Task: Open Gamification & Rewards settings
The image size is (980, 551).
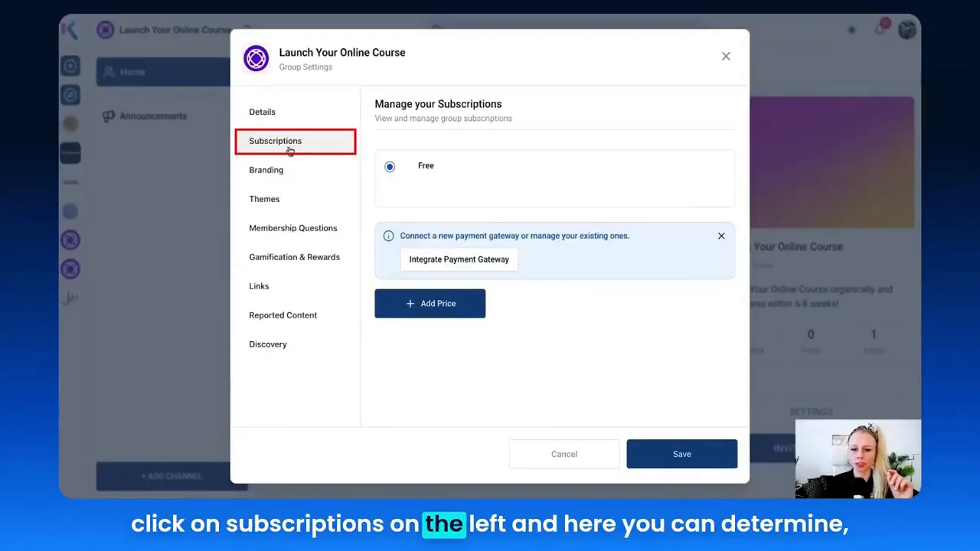Action: point(294,257)
